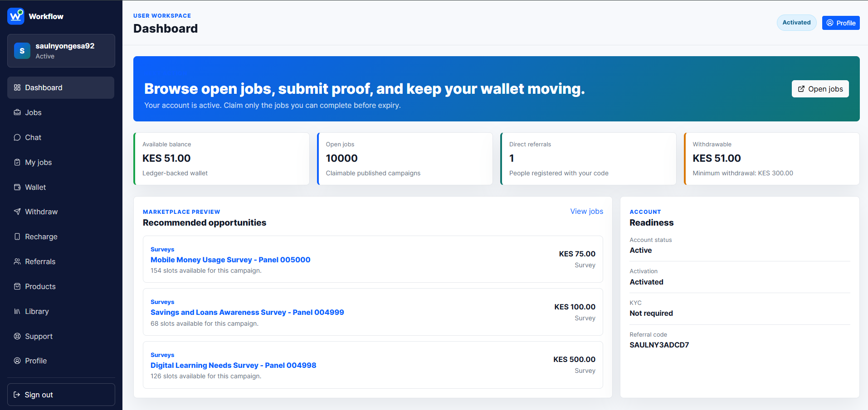Click the Open jobs 10000 stat card
The width and height of the screenshot is (868, 410).
point(405,159)
